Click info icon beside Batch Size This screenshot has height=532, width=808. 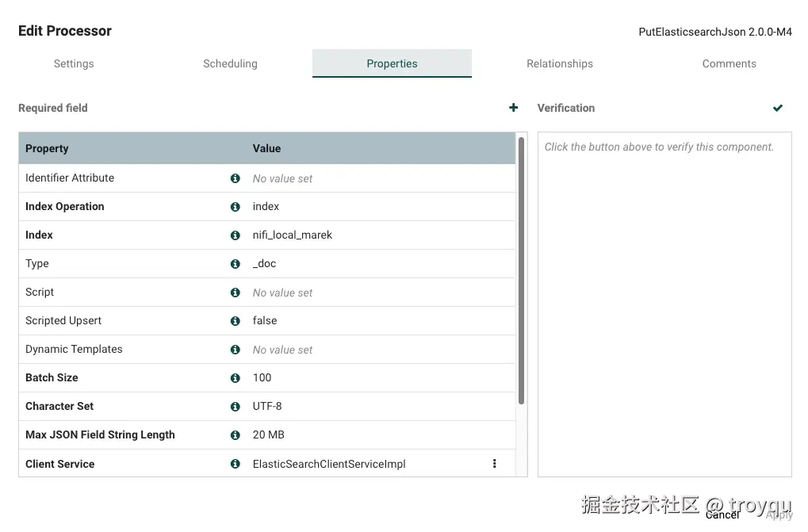(x=235, y=378)
